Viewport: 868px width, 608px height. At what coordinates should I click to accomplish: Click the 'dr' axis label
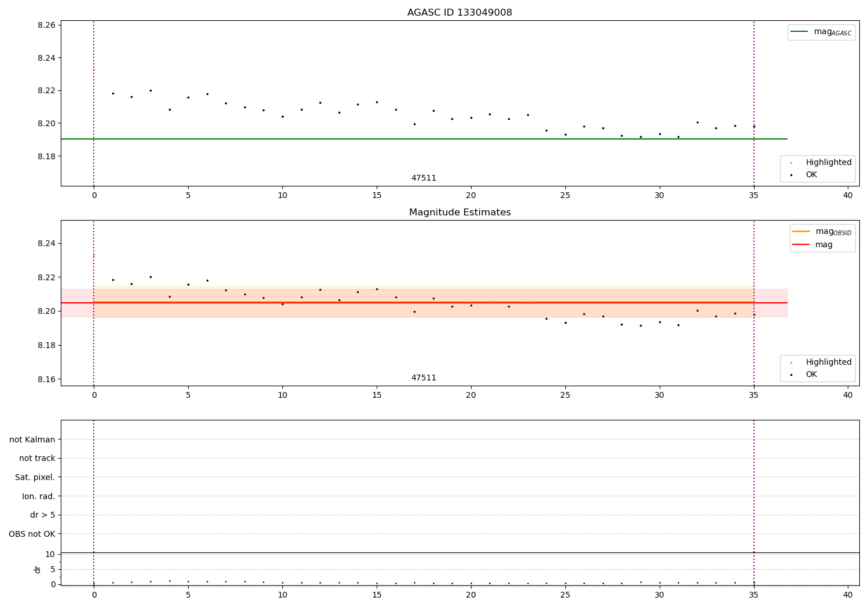click(x=38, y=569)
